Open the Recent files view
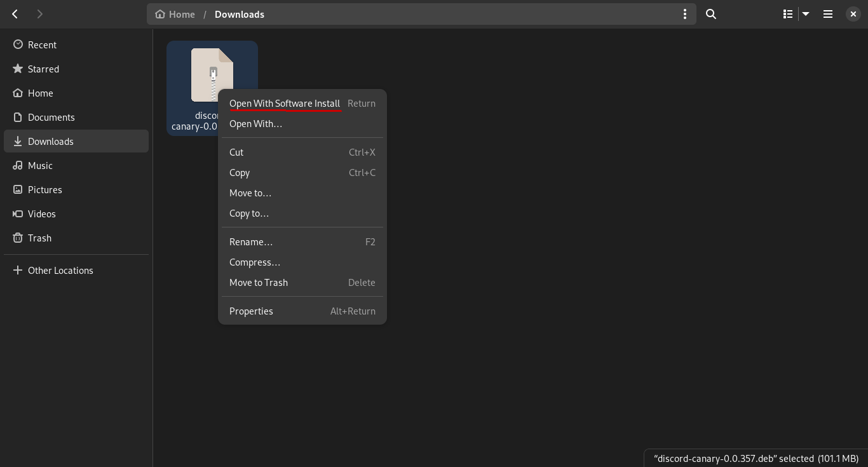This screenshot has width=868, height=467. [x=42, y=44]
